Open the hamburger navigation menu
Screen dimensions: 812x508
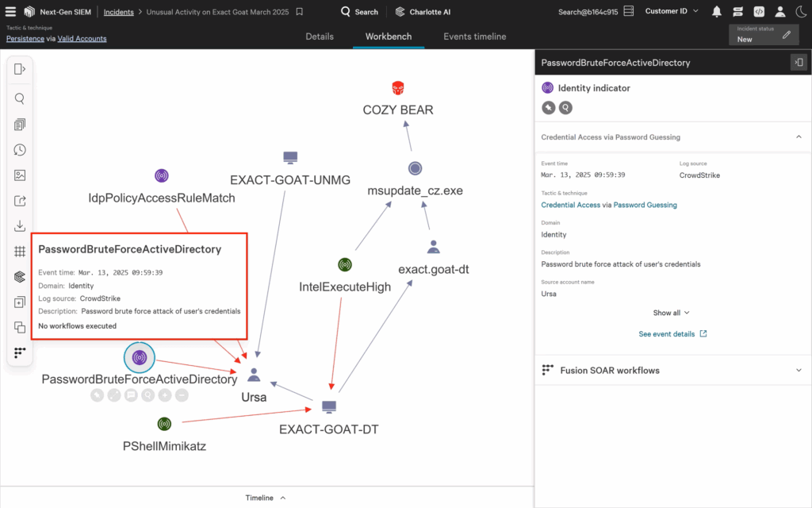click(10, 11)
